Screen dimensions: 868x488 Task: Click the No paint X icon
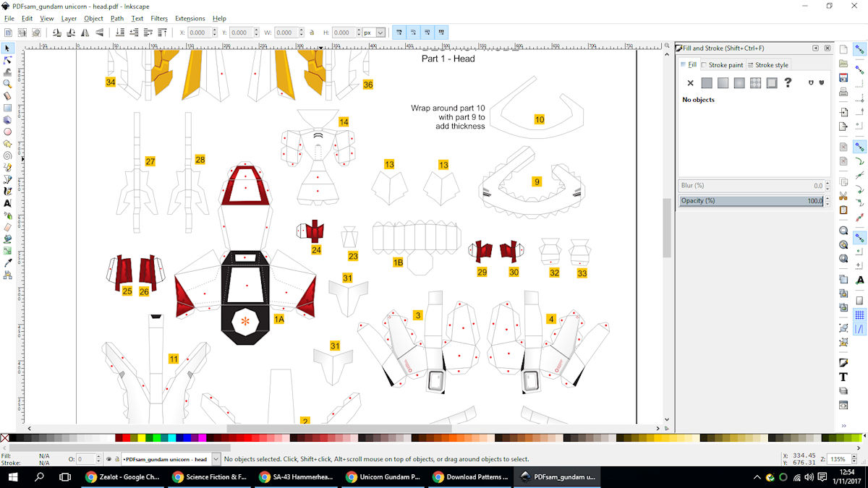tap(690, 83)
